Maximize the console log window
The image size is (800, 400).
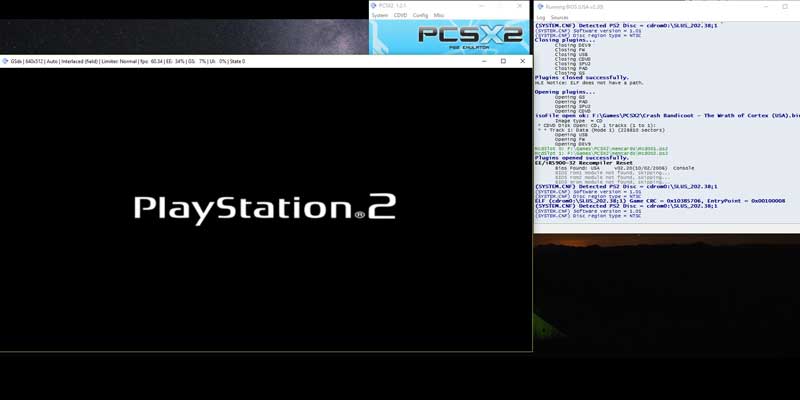785,7
